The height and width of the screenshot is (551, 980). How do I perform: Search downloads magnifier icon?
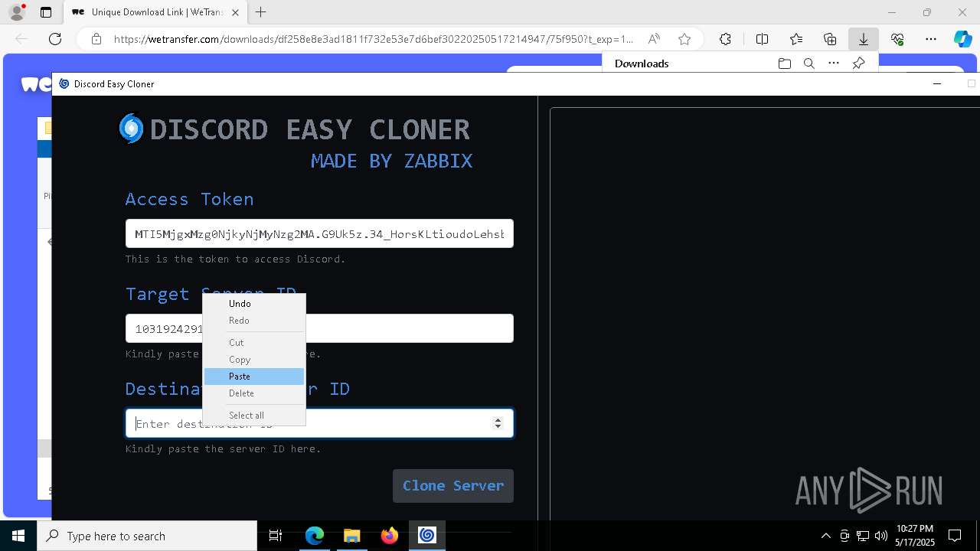coord(808,64)
